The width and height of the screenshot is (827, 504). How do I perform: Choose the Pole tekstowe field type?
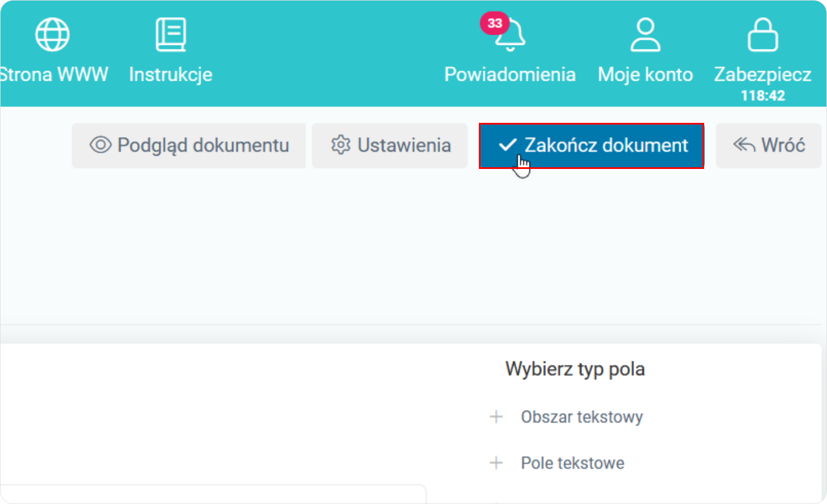pyautogui.click(x=573, y=463)
